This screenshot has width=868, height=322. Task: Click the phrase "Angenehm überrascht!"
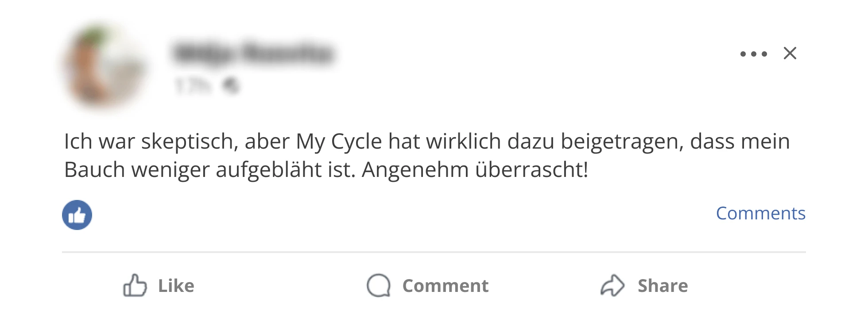click(475, 170)
